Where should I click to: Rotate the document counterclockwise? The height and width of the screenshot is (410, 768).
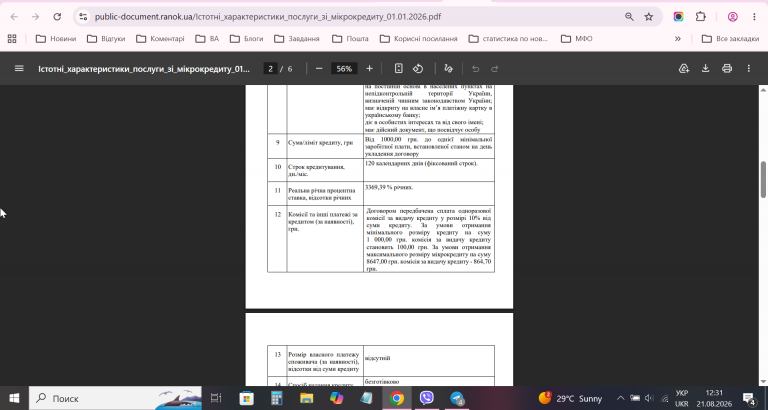point(418,69)
